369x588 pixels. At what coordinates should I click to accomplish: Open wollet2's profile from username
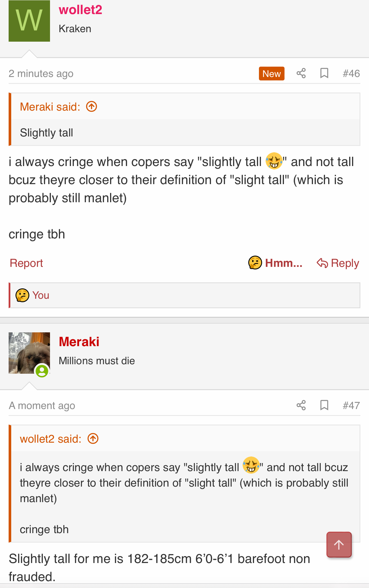coord(80,10)
